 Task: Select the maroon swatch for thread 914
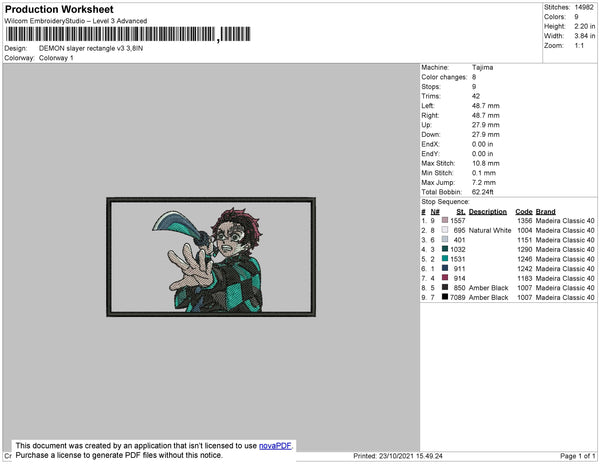pyautogui.click(x=445, y=278)
